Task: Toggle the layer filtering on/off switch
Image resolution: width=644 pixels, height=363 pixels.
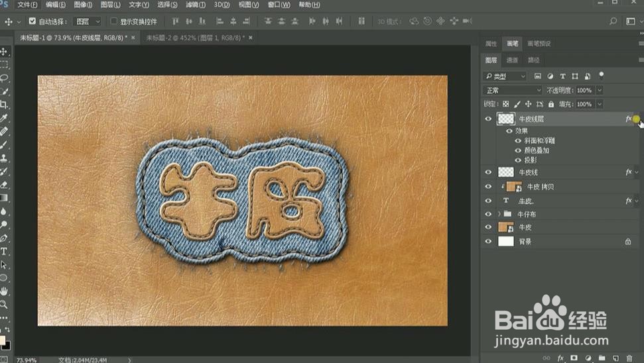Action: point(602,75)
